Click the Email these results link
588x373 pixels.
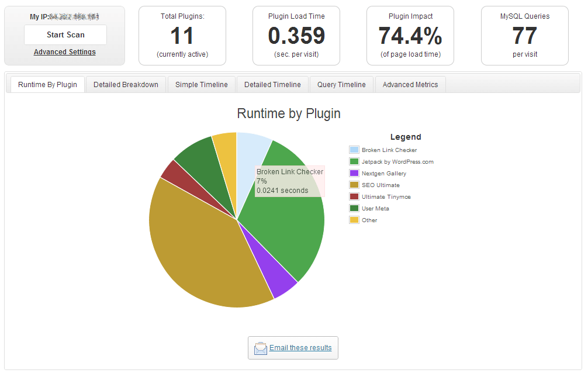coord(300,347)
